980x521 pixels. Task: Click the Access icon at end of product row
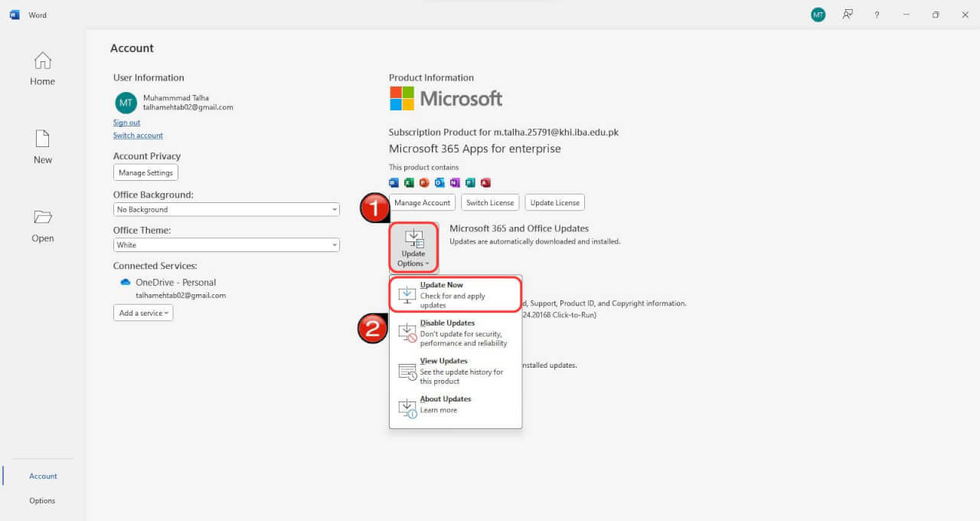(x=485, y=182)
